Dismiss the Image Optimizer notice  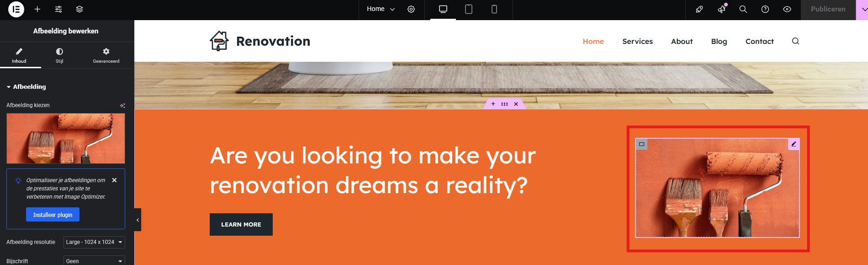(114, 180)
